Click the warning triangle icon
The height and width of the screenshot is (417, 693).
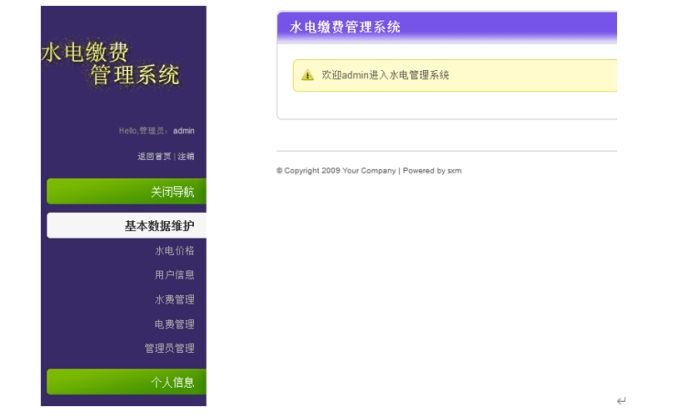308,76
